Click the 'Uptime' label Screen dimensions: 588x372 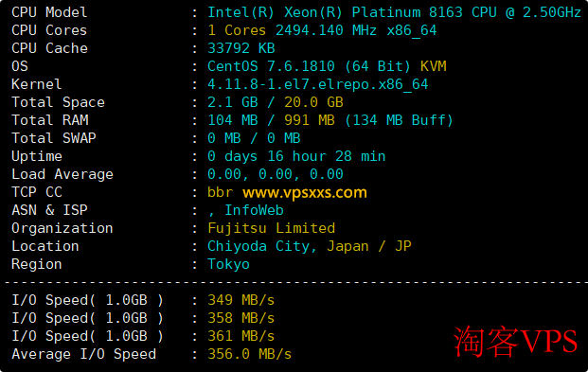[x=37, y=156]
